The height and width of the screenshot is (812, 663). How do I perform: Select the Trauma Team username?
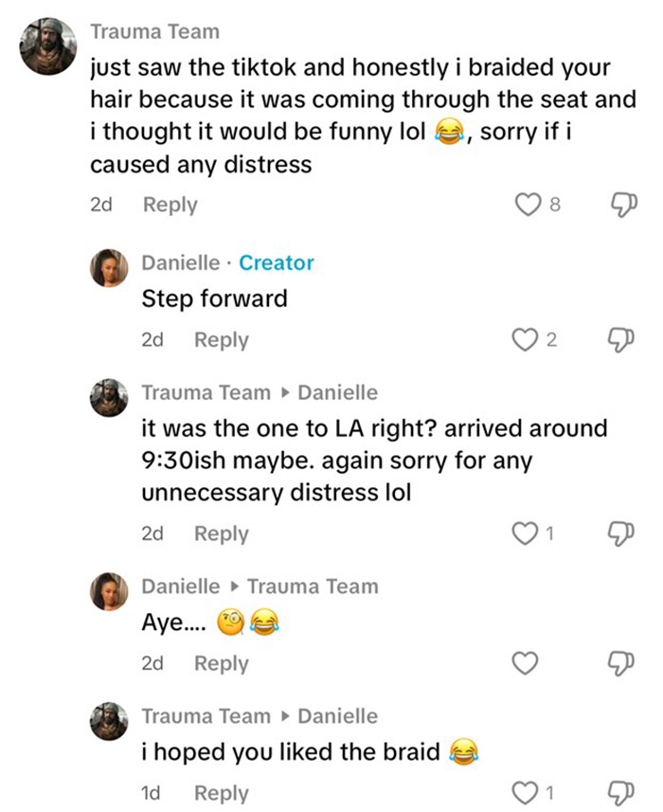[154, 31]
